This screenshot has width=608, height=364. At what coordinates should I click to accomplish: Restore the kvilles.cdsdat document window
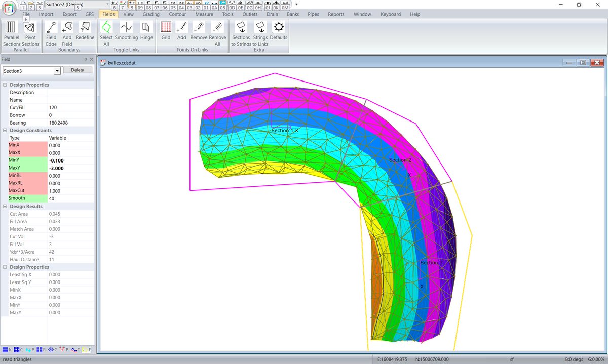pos(583,63)
